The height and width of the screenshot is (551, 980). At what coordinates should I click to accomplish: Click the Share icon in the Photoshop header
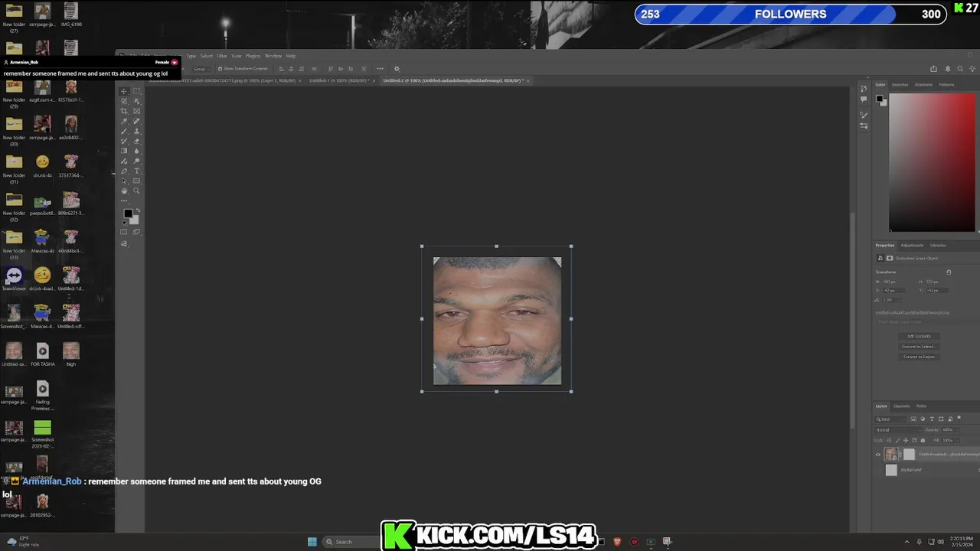click(x=933, y=69)
